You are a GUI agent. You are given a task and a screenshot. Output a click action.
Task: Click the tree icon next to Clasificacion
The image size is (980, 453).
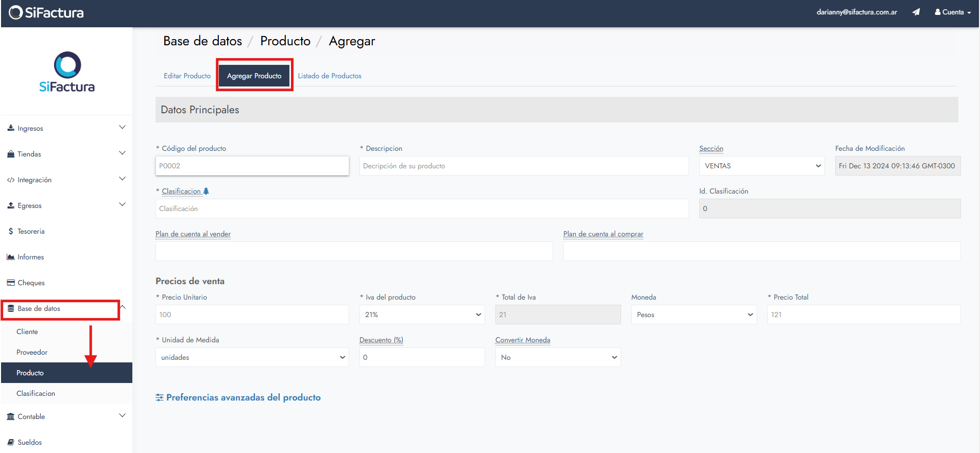(x=206, y=191)
